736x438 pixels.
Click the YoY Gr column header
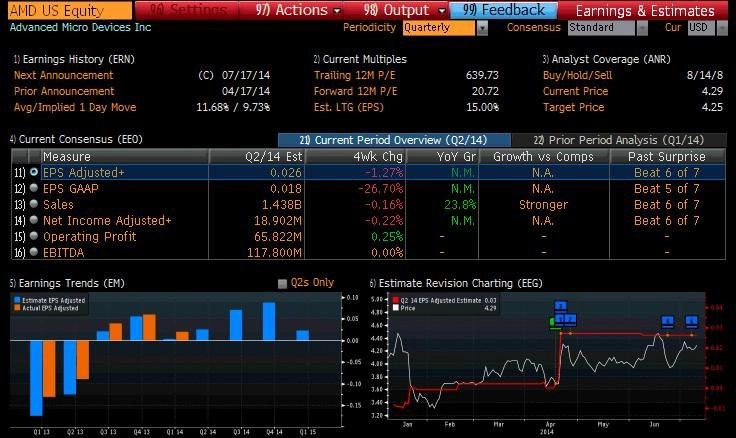(x=442, y=156)
